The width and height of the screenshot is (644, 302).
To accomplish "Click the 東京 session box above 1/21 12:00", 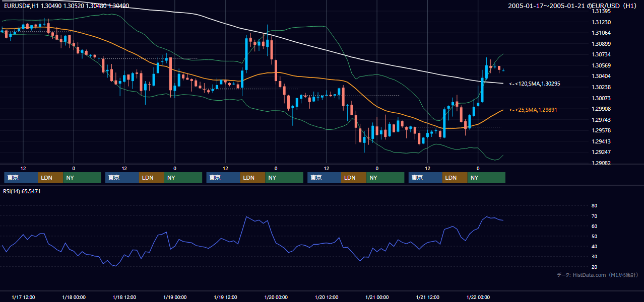I will point(425,178).
